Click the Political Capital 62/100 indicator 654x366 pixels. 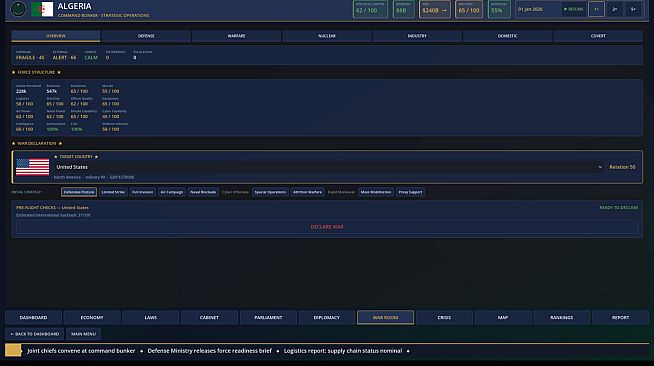click(370, 9)
